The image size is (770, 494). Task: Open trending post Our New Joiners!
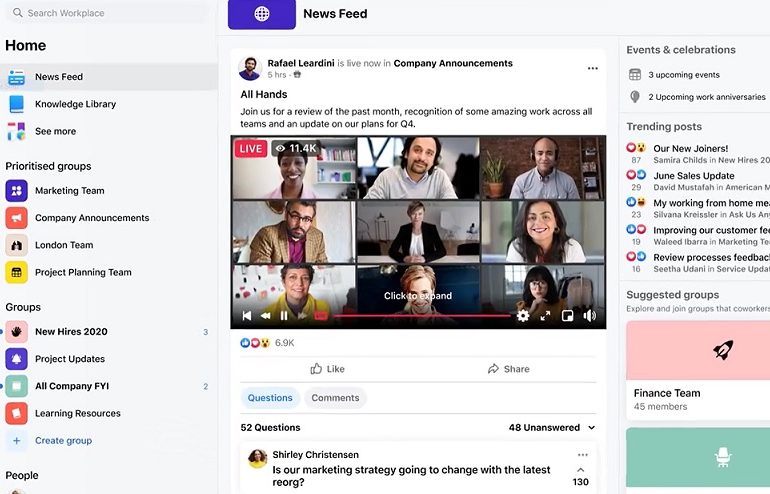[x=690, y=148]
